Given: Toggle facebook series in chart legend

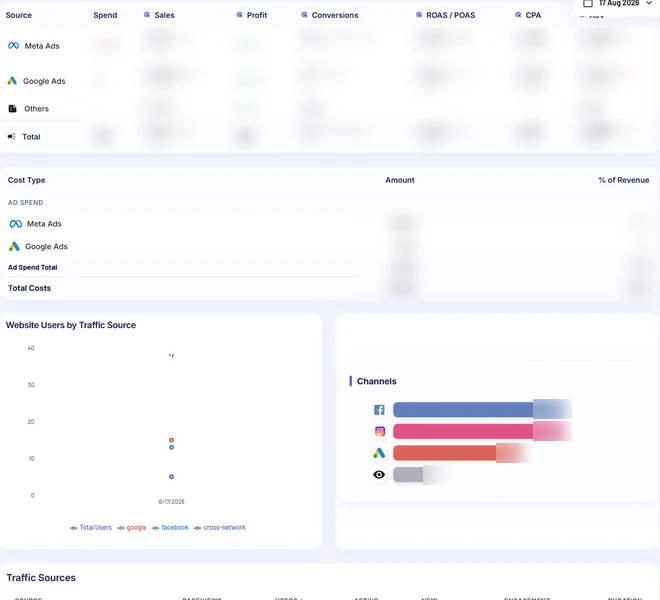Looking at the screenshot, I should point(170,528).
